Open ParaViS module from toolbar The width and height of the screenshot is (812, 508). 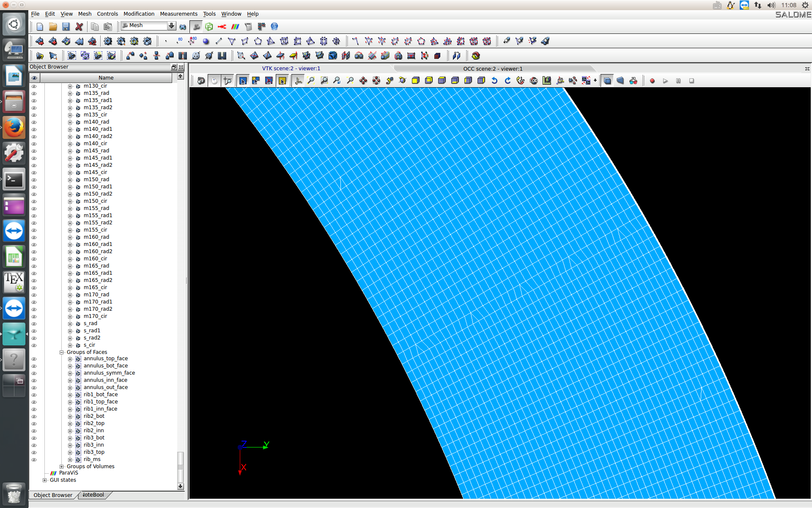tap(235, 27)
